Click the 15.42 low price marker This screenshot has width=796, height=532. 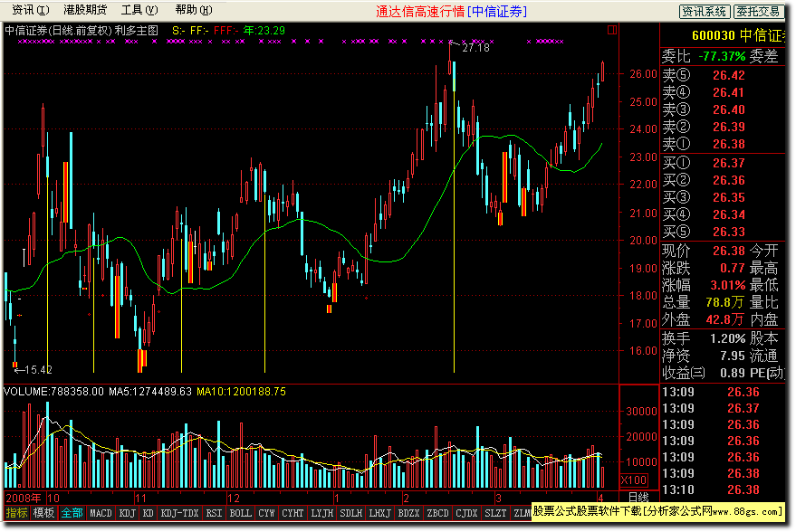(37, 370)
